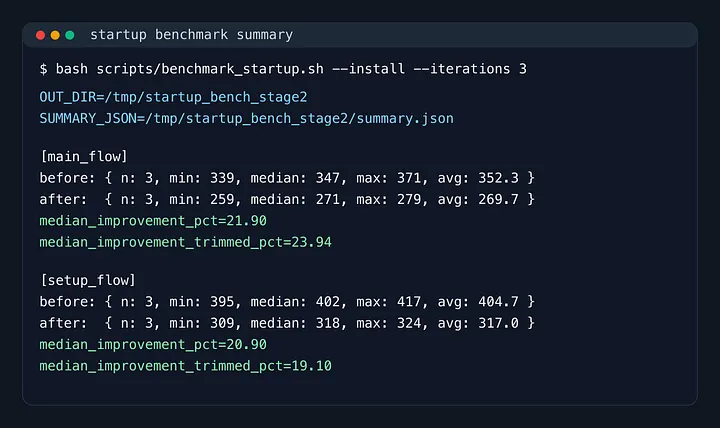Viewport: 720px width, 428px height.
Task: Click the main_flow before stats line
Action: [287, 178]
